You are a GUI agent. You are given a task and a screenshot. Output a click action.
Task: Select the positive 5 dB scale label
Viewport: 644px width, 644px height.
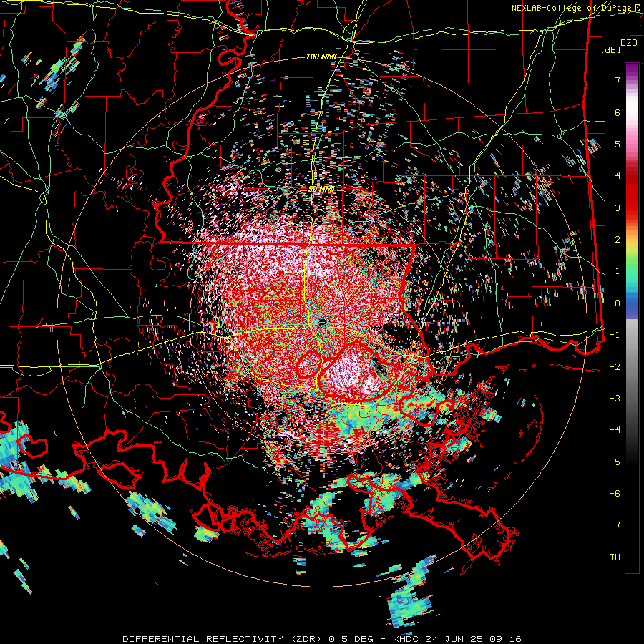(x=618, y=144)
